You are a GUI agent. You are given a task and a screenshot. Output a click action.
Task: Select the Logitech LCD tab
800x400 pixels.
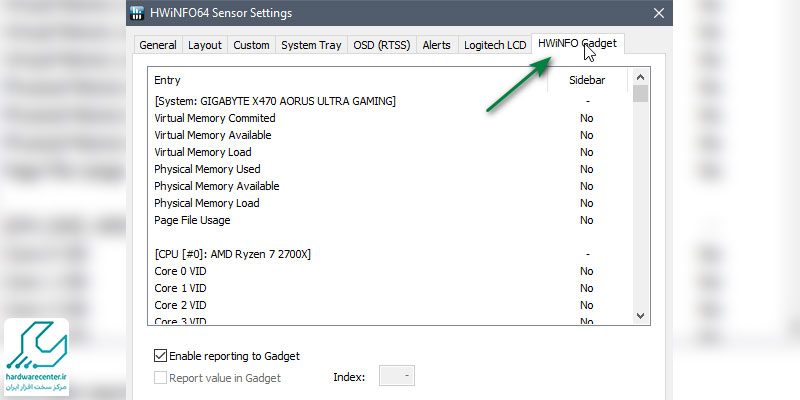(x=495, y=45)
